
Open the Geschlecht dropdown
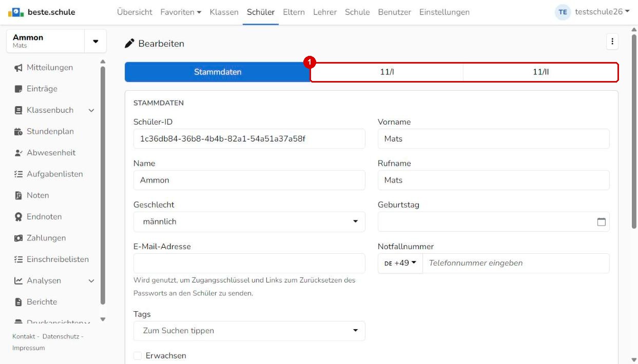(x=249, y=221)
